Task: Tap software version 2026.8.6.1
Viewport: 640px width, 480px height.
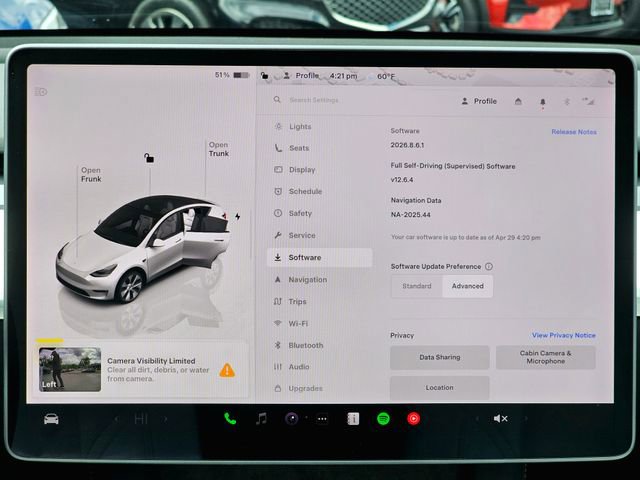Action: [407, 145]
